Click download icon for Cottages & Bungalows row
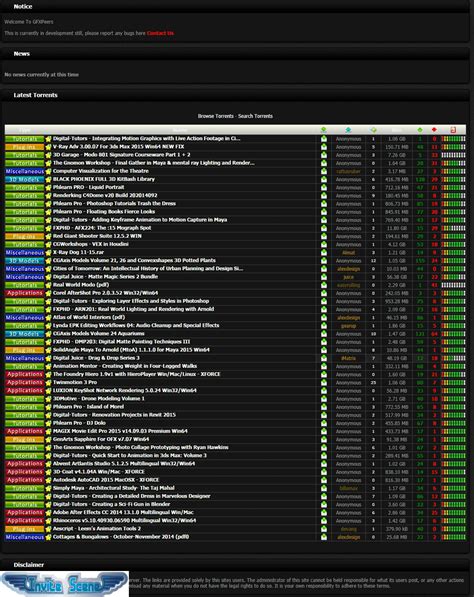The image size is (474, 597). click(324, 537)
